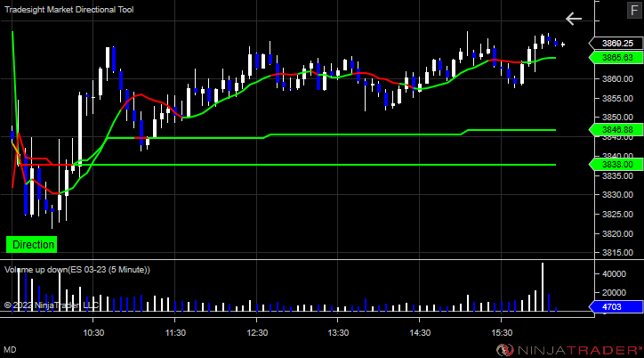Click the 3830.00 price axis label

click(617, 195)
